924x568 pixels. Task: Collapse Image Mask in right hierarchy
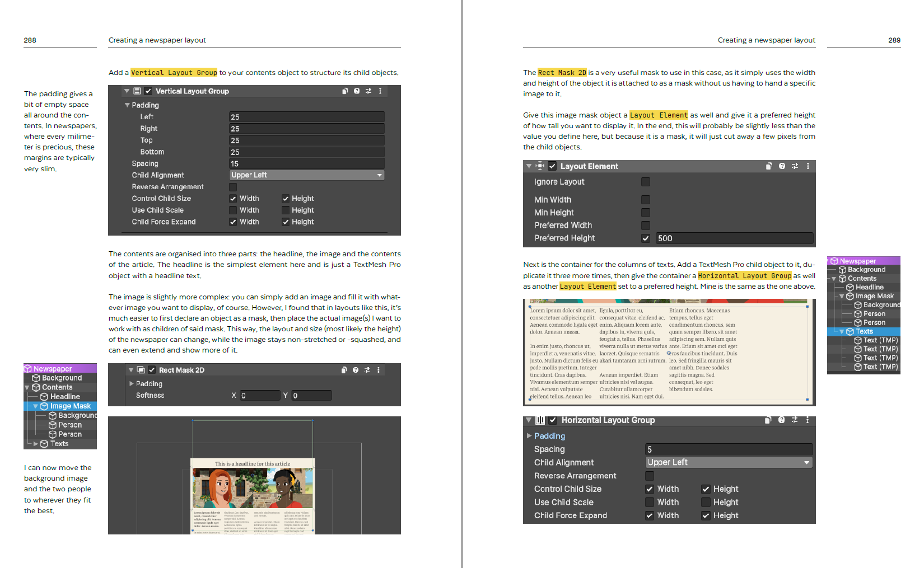pos(842,296)
